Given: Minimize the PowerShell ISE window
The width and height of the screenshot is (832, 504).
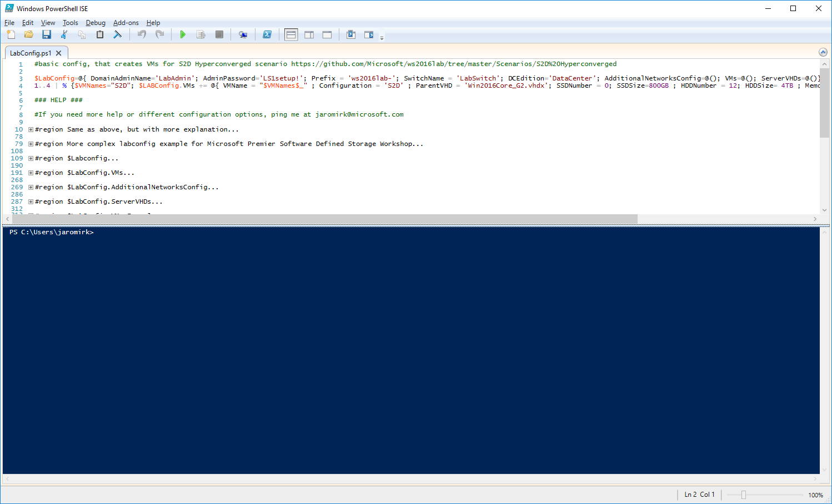Looking at the screenshot, I should pyautogui.click(x=768, y=8).
